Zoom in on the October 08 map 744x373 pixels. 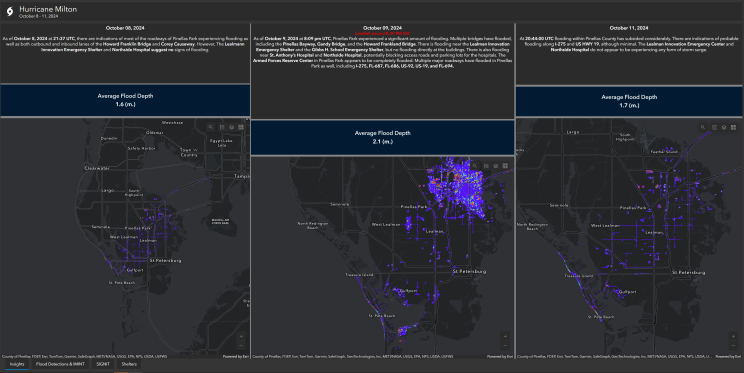pos(241,336)
